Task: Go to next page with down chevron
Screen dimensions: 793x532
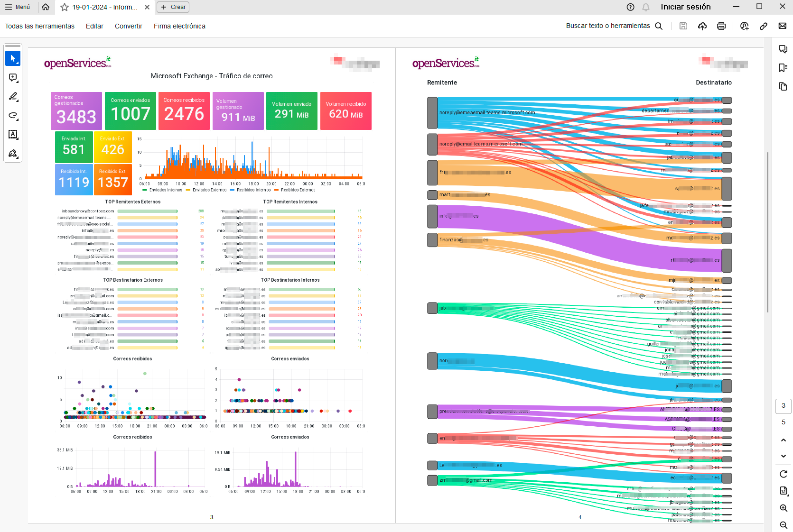Action: [784, 456]
